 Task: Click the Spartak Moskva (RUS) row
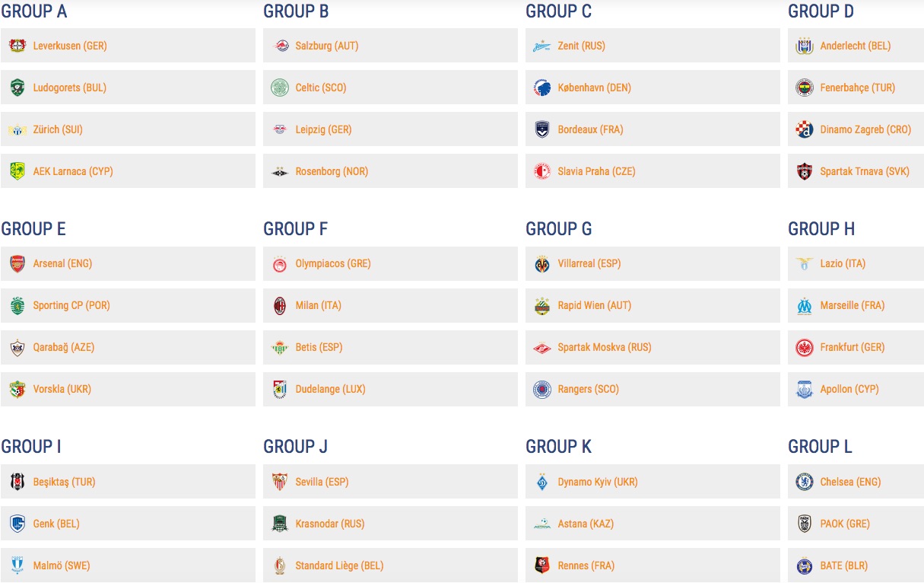(x=652, y=348)
